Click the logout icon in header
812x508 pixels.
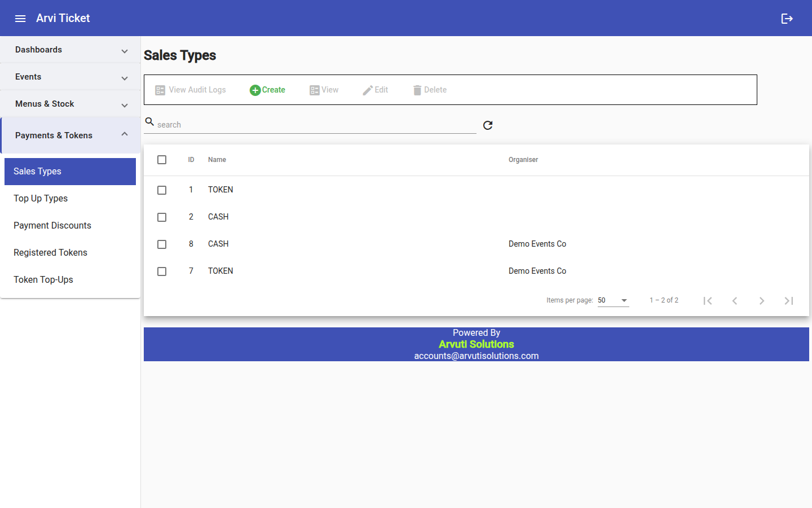click(787, 19)
